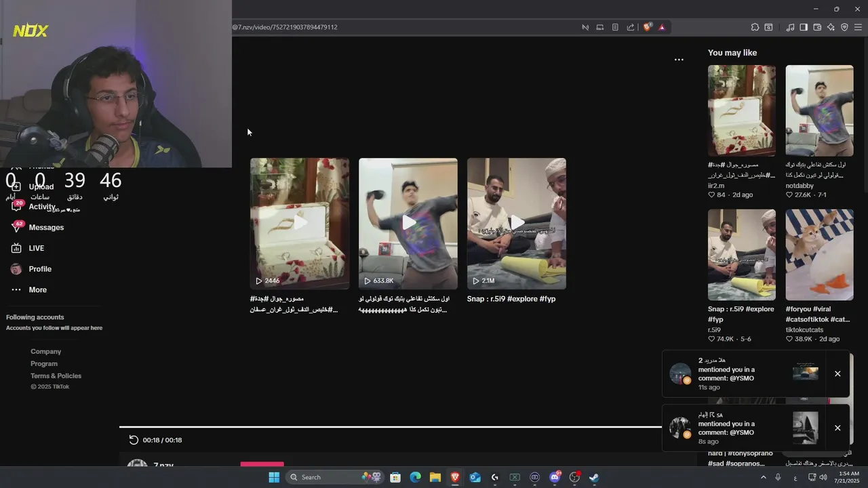Play the video with 2446 views
The image size is (868, 488).
pos(300,224)
